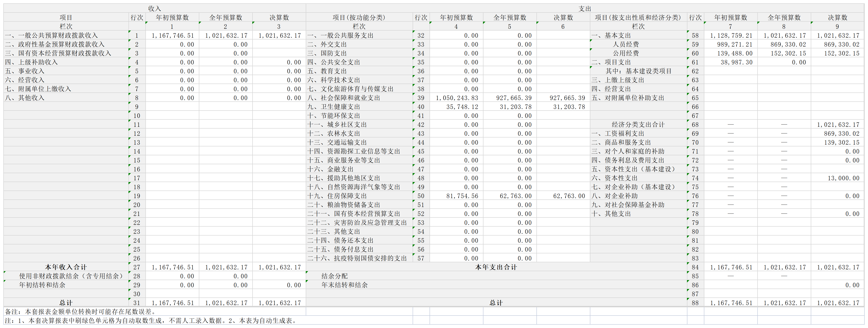Select the 备注 footnote about 尾数误差
Image resolution: width=868 pixels, height=328 pixels.
[x=80, y=312]
